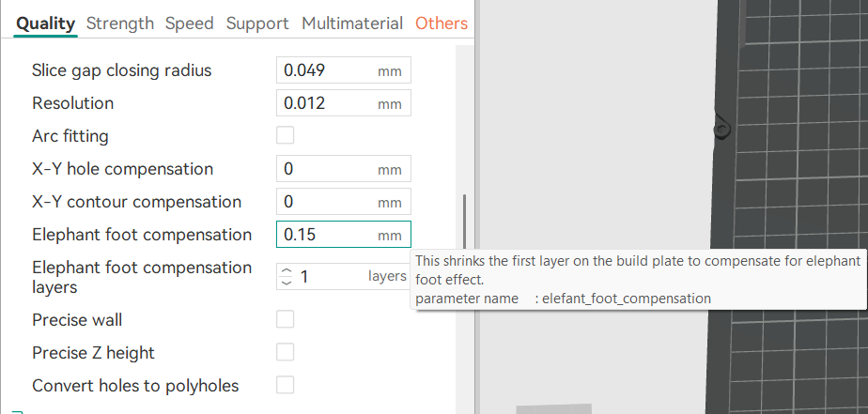
Task: Focus the Resolution value field
Action: pos(327,103)
